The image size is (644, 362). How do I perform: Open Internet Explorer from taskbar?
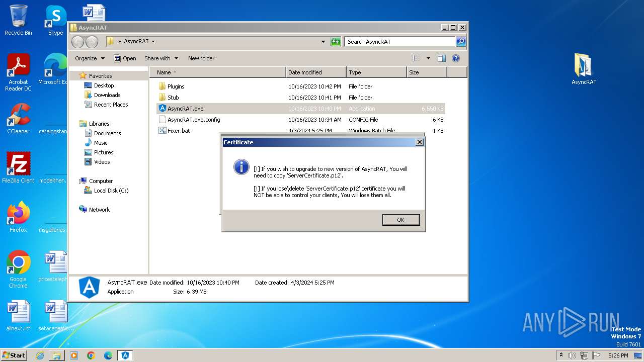40,355
